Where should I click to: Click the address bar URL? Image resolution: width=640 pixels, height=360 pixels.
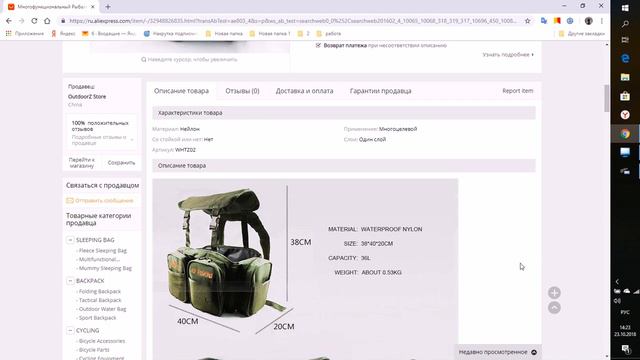(292, 21)
